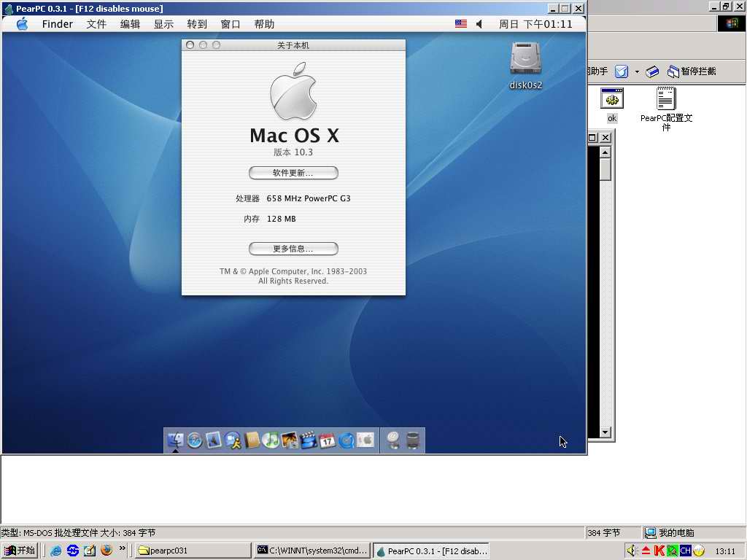Switch to pearpc031 folder taskbar button
Viewport: 747px width, 560px height.
pyautogui.click(x=193, y=551)
